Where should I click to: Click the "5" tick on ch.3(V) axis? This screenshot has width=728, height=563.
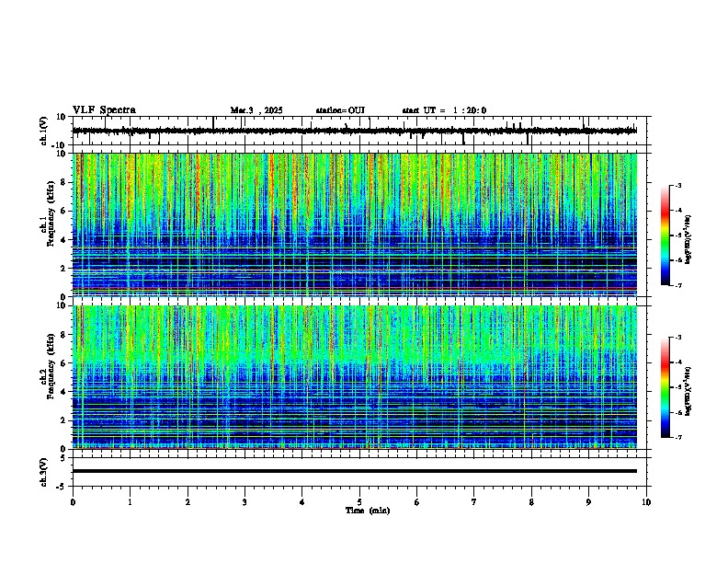pyautogui.click(x=64, y=458)
